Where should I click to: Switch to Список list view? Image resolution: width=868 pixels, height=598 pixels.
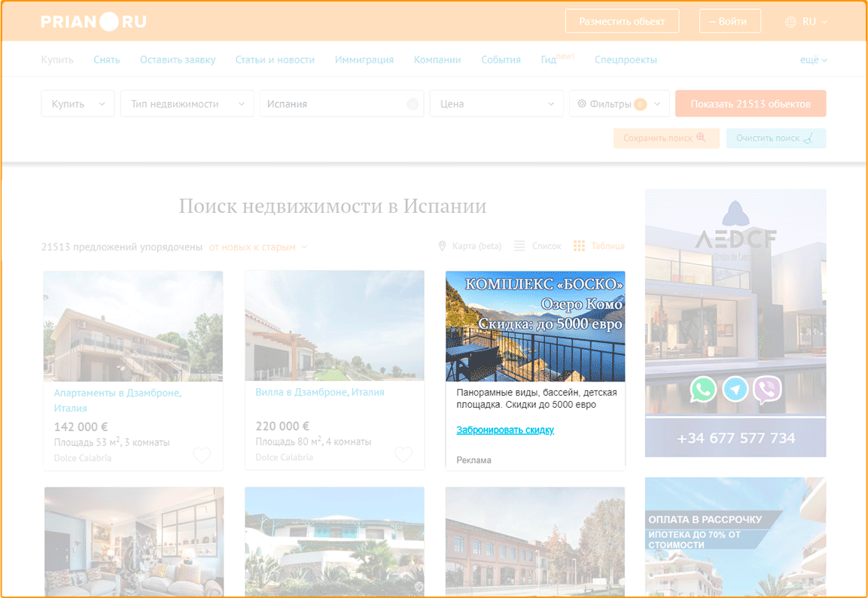click(x=538, y=246)
